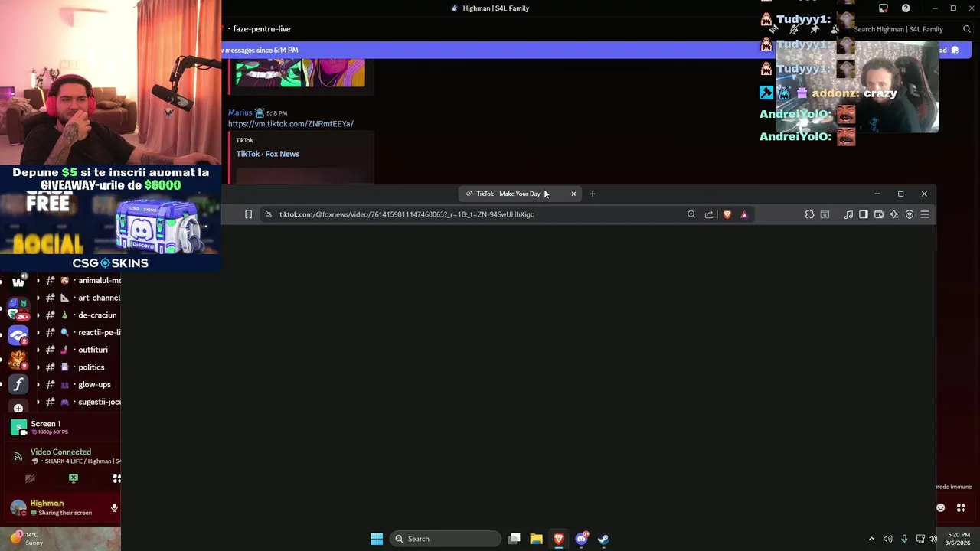Stop screen sharing with the green screen icon

point(73,478)
